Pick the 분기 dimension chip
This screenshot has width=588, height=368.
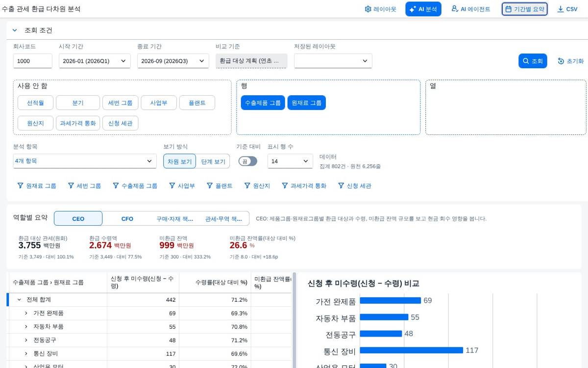point(78,103)
